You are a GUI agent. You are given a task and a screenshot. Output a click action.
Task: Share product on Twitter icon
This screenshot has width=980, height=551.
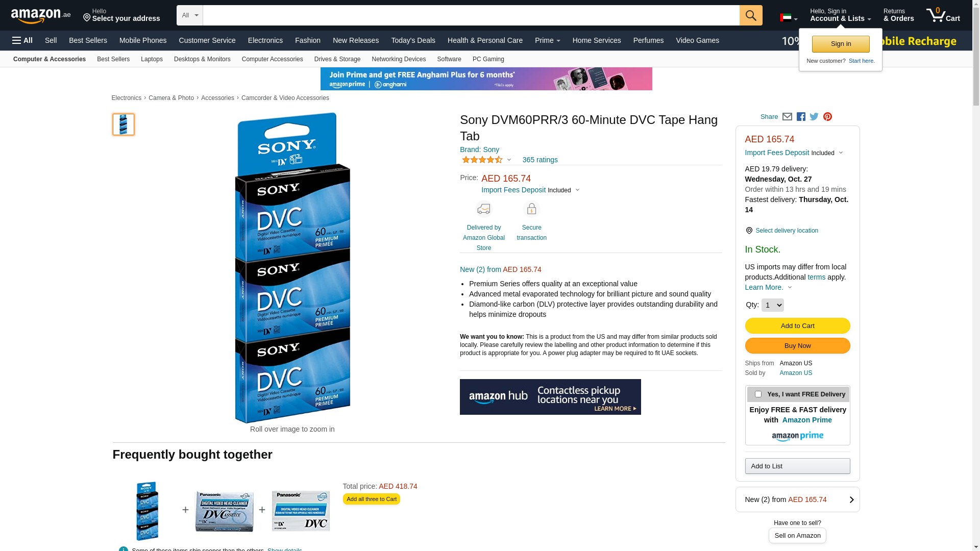tap(814, 117)
